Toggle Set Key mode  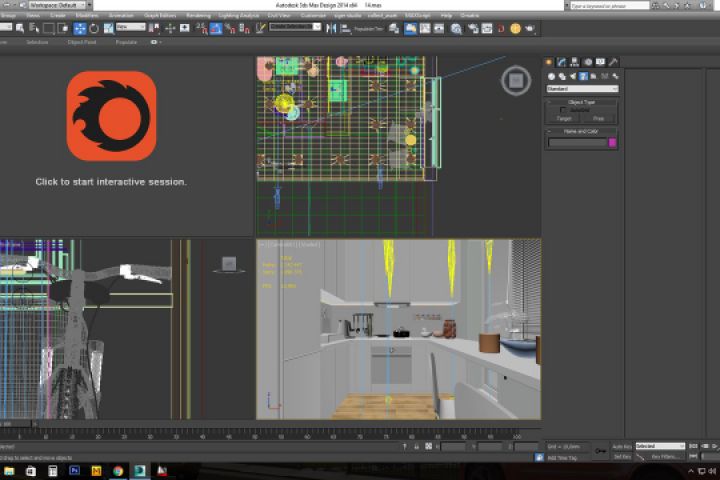click(x=621, y=456)
